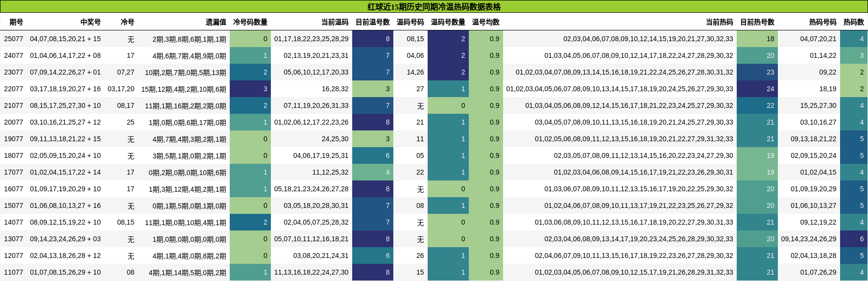This screenshot has width=868, height=281.
Task: Click miss values 4期,1期,14期,5期,0期,2期
Action: pos(188,273)
